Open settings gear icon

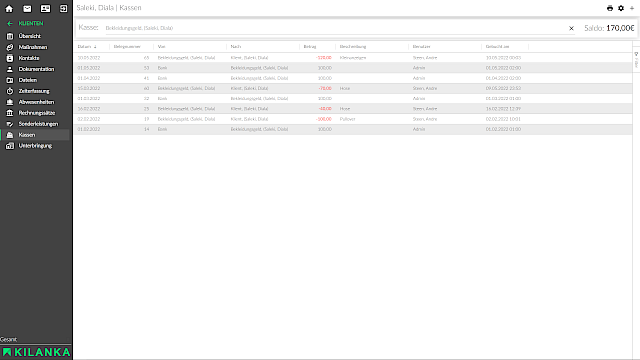(621, 8)
